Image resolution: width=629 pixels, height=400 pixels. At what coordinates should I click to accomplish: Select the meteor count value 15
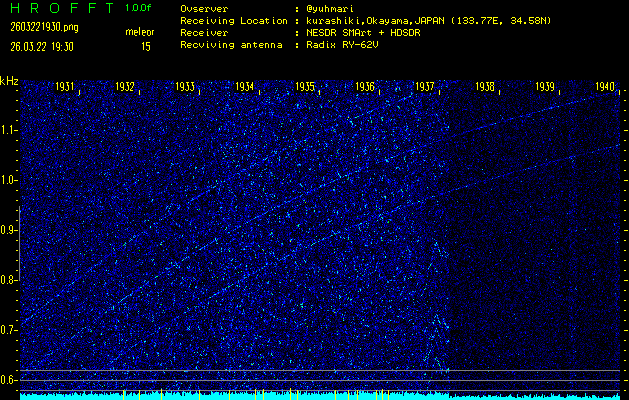click(x=146, y=47)
